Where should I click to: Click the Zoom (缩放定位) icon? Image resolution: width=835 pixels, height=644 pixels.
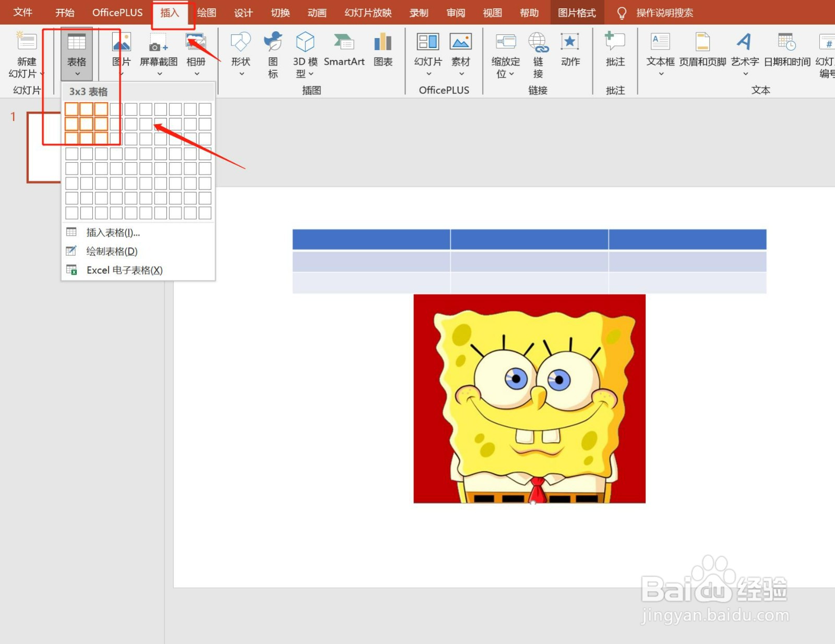click(x=506, y=42)
